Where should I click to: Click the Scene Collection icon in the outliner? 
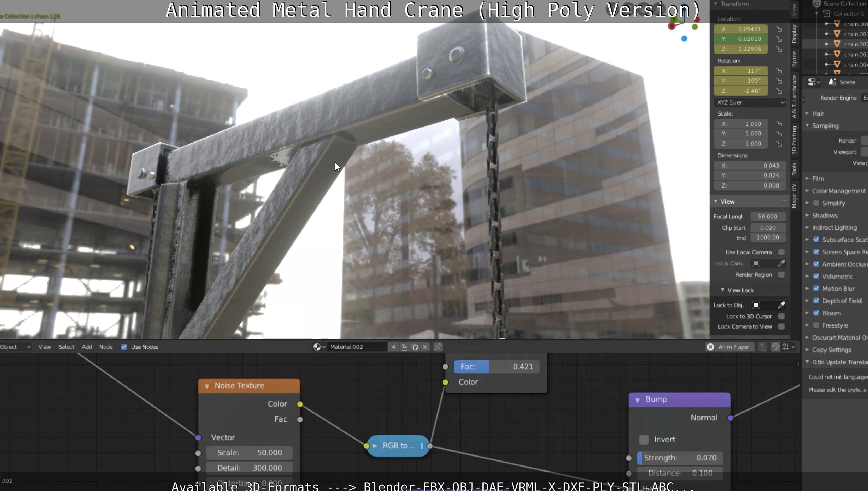point(817,4)
